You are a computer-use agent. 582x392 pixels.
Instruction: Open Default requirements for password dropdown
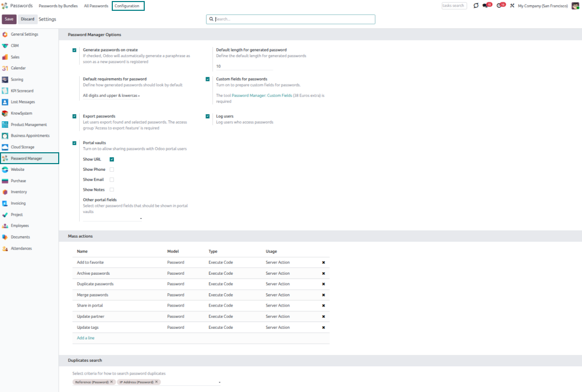click(112, 96)
